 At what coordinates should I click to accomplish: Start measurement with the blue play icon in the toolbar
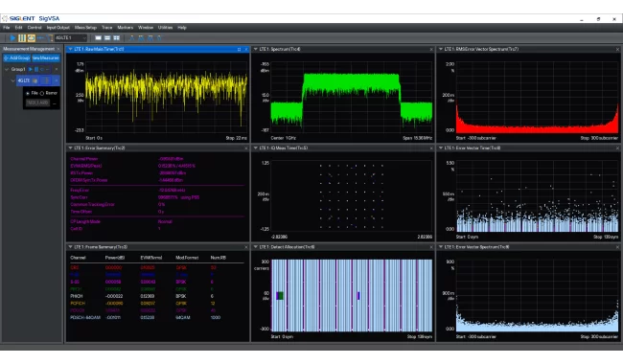pyautogui.click(x=12, y=38)
